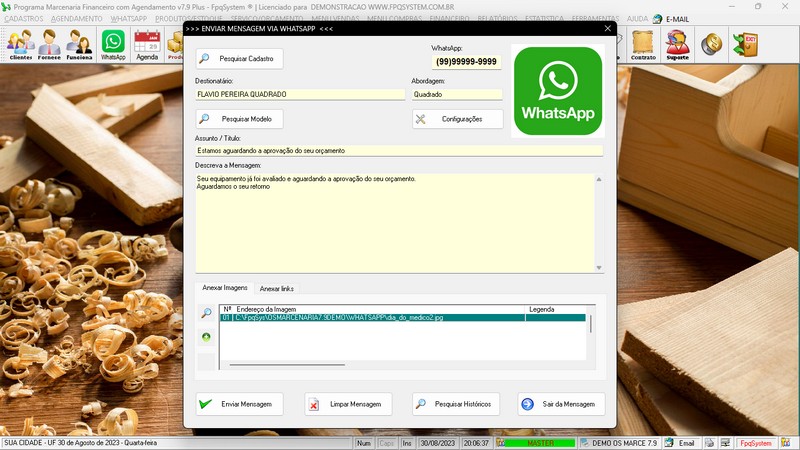Switch to Anexar Imagens tab
Image resolution: width=800 pixels, height=450 pixels.
[x=224, y=288]
